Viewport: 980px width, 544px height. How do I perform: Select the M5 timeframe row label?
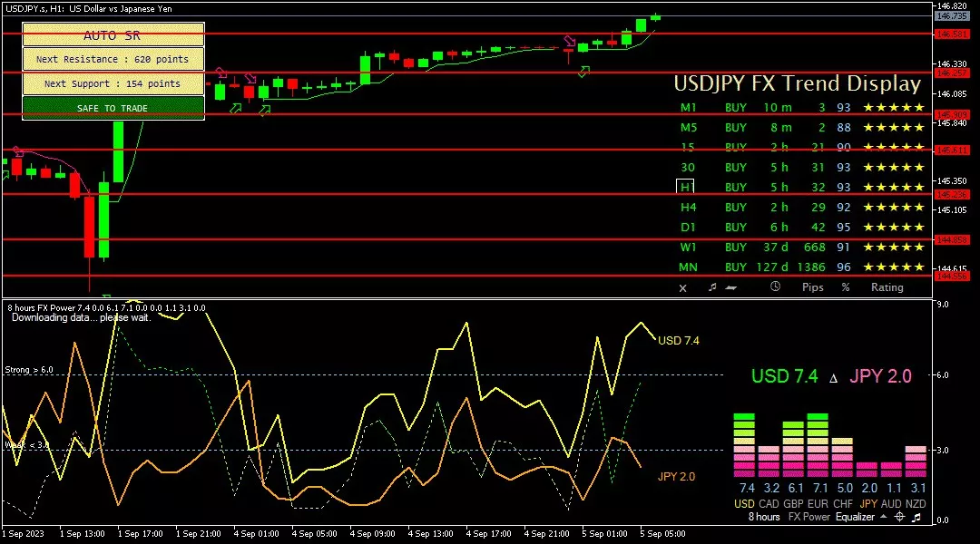point(688,128)
